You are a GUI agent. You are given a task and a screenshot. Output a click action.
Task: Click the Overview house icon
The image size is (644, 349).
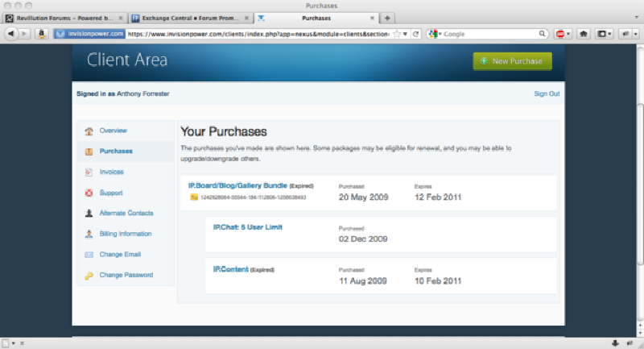pyautogui.click(x=89, y=131)
